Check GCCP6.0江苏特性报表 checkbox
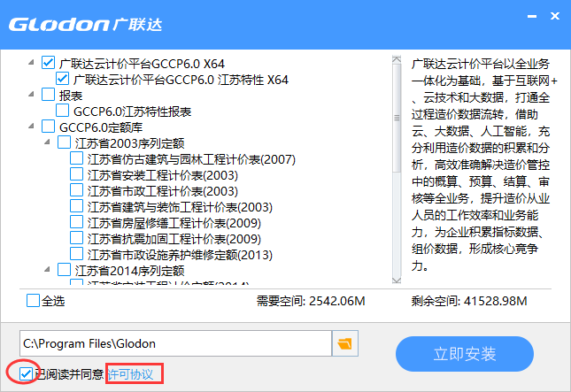 [62, 111]
